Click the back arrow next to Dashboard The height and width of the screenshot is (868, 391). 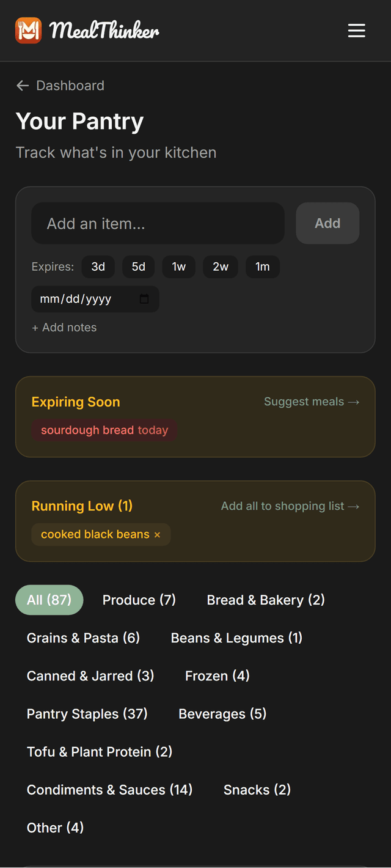(x=23, y=86)
